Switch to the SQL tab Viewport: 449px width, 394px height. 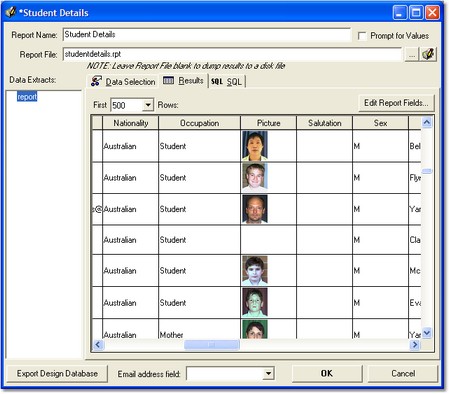tap(227, 82)
